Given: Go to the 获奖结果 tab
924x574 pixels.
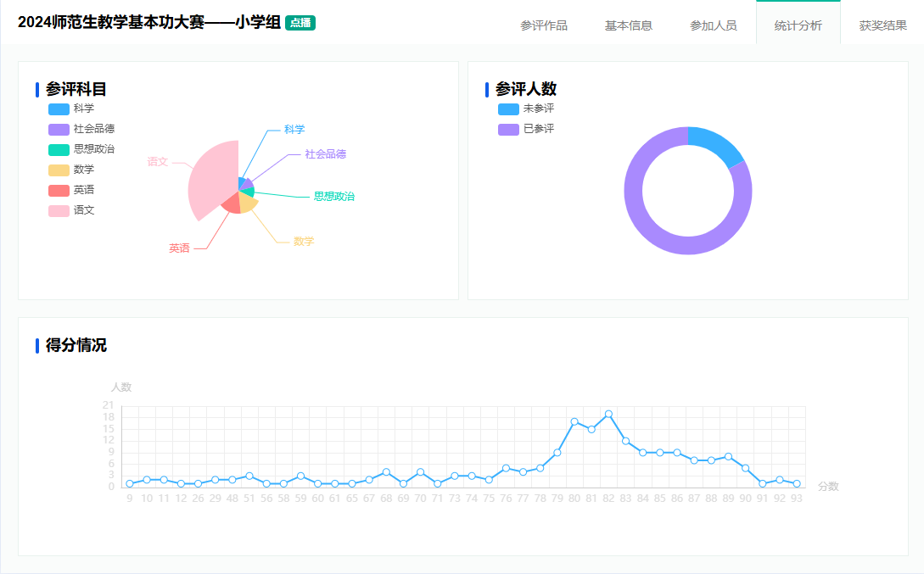Looking at the screenshot, I should [x=883, y=25].
